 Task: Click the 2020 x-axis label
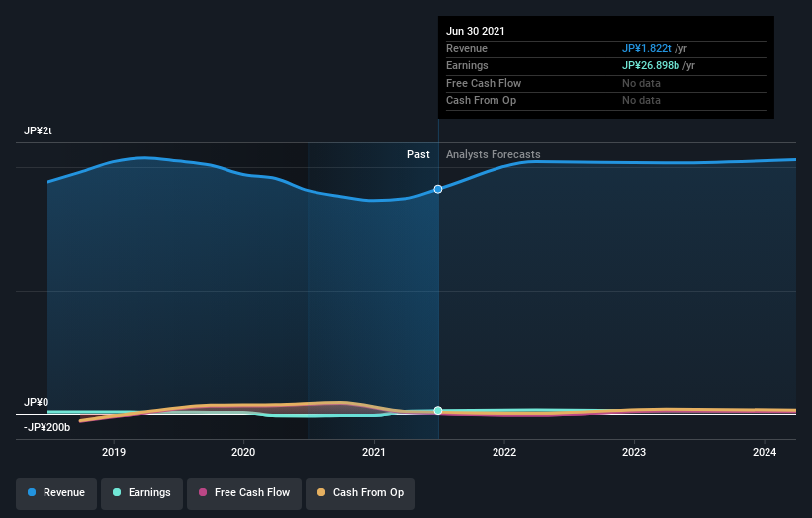point(243,452)
